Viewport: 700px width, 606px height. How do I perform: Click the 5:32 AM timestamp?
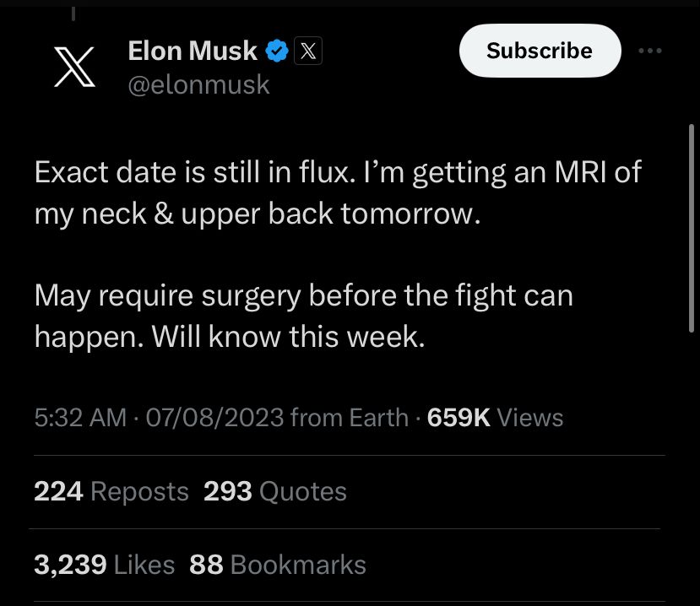[80, 418]
